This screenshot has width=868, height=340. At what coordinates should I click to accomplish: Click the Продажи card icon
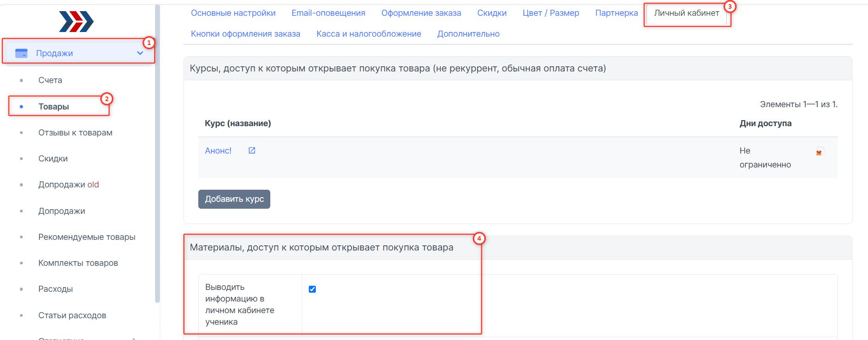click(x=21, y=53)
